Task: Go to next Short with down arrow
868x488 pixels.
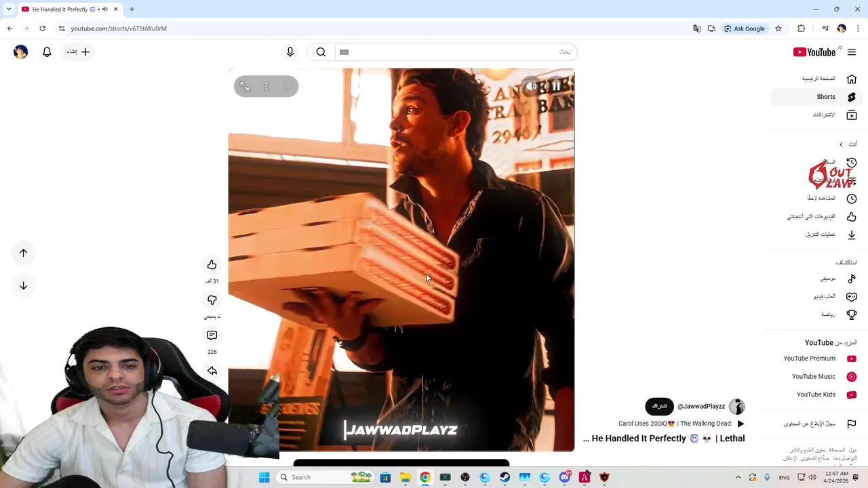Action: (x=23, y=285)
